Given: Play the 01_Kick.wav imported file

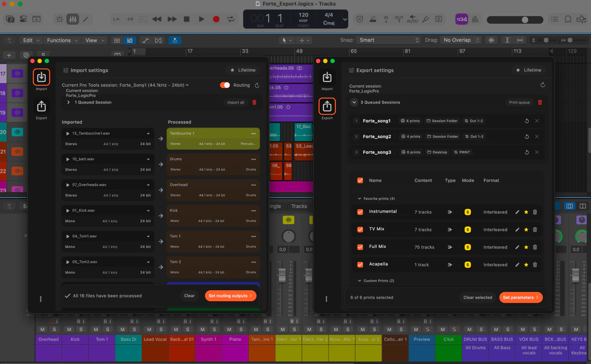Looking at the screenshot, I should pos(67,211).
